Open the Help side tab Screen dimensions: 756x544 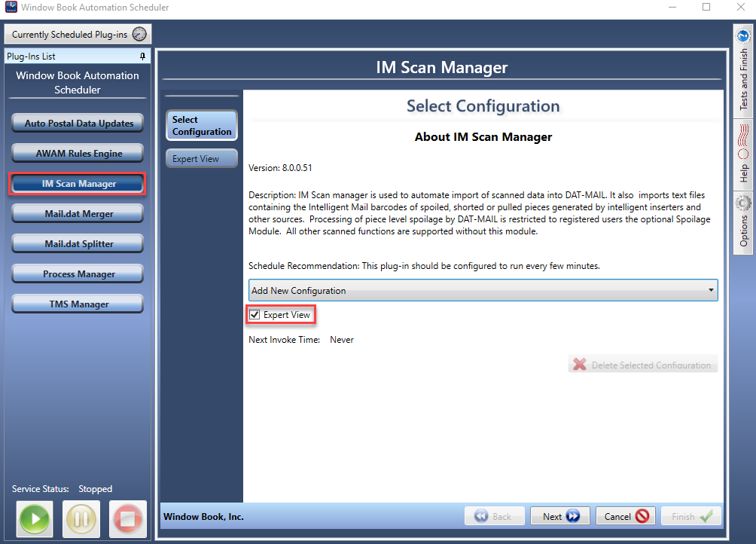(x=743, y=154)
